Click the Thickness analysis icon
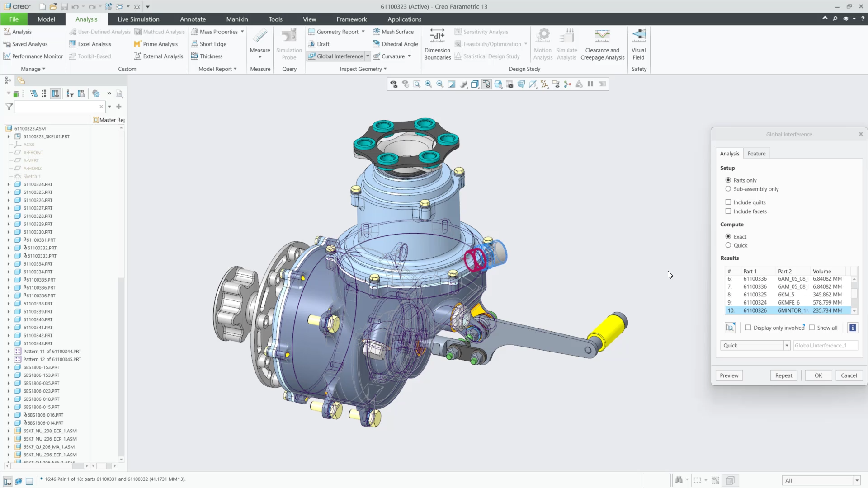This screenshot has width=868, height=488. 195,56
